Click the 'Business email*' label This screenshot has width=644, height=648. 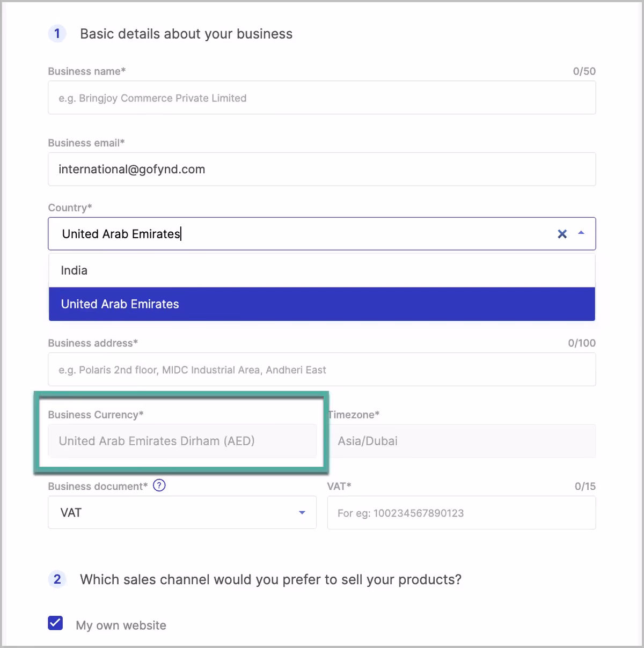(86, 143)
